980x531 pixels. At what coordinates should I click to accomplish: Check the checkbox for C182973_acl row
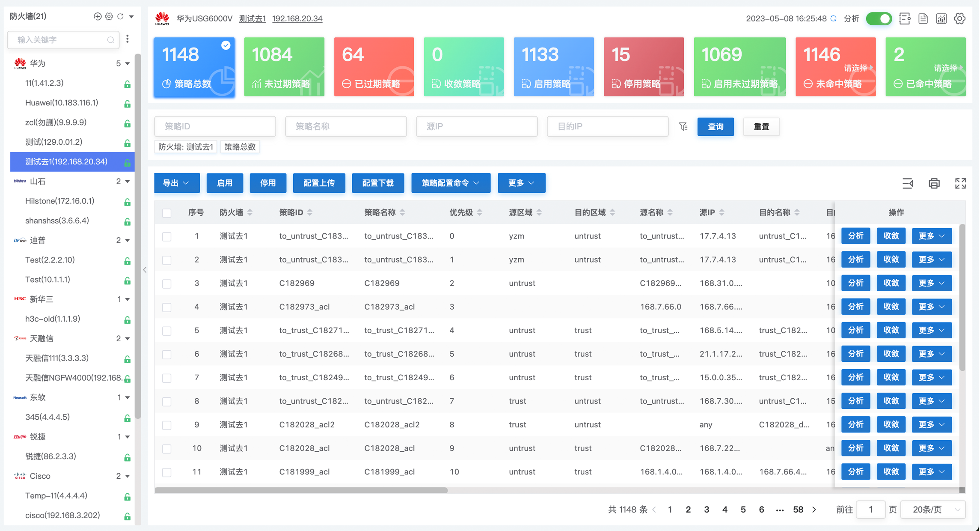[167, 307]
